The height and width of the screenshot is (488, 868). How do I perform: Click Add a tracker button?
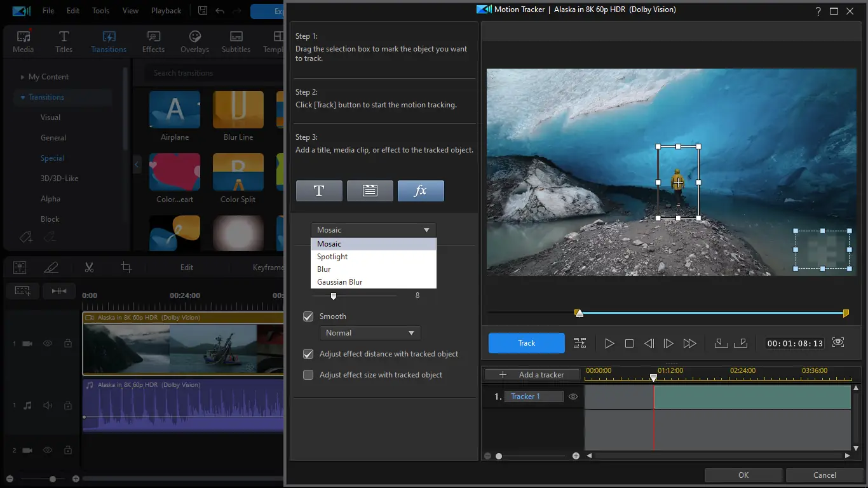click(x=532, y=375)
